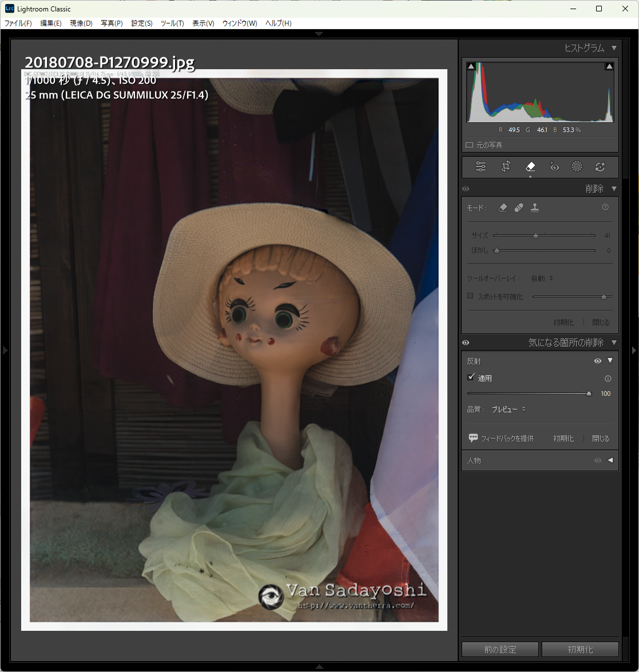The image size is (639, 672).
Task: Click the フィードバックを提供 link
Action: tap(506, 439)
